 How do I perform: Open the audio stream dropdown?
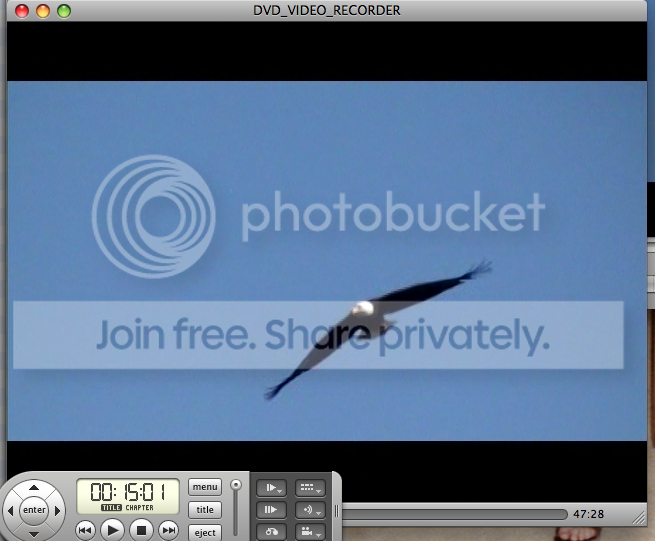point(310,510)
